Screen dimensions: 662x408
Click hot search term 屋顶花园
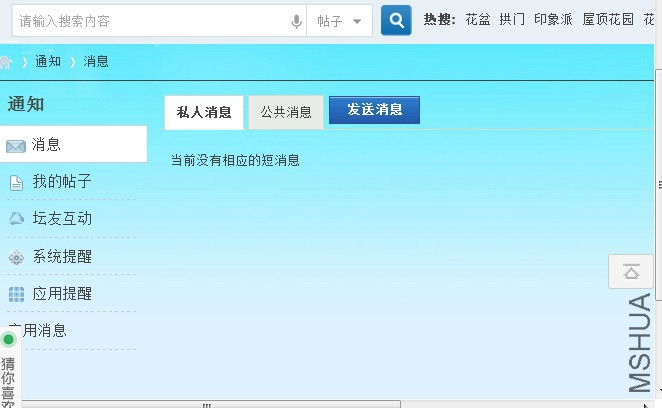point(608,19)
